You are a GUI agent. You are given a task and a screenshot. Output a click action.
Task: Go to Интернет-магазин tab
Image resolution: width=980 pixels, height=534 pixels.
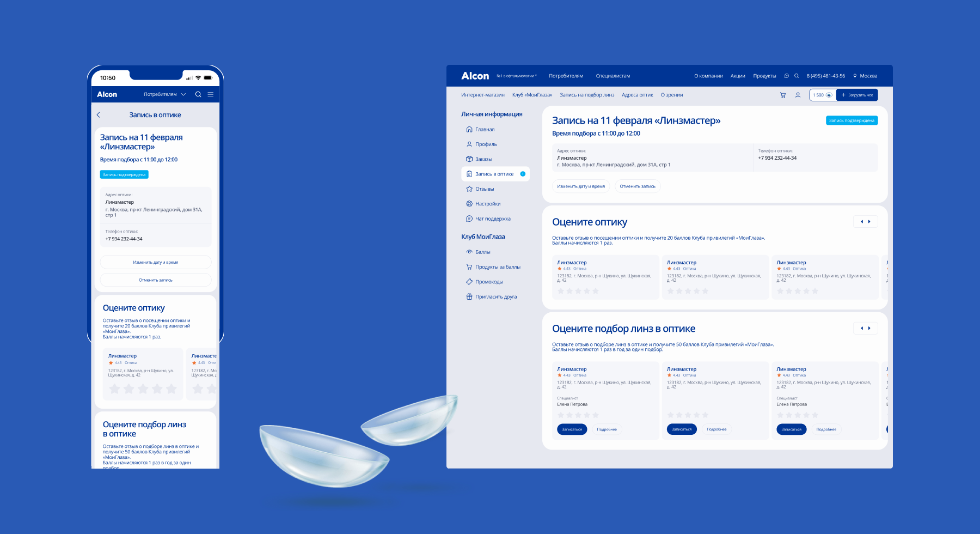[x=483, y=95]
